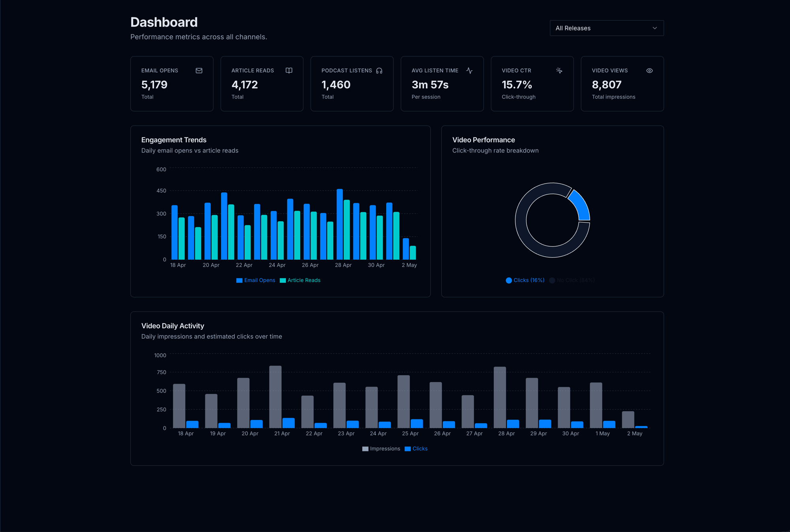
Task: Click the tallest Email Opens bar at 28 Apr
Action: coord(340,224)
